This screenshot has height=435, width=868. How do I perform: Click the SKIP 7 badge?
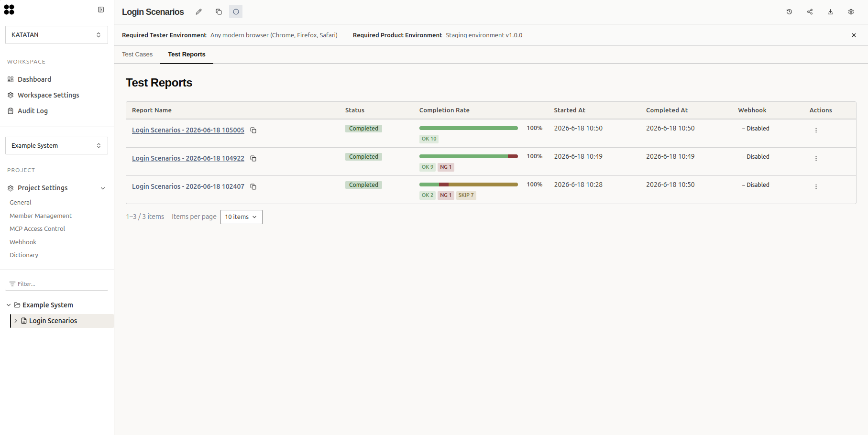[x=466, y=195]
